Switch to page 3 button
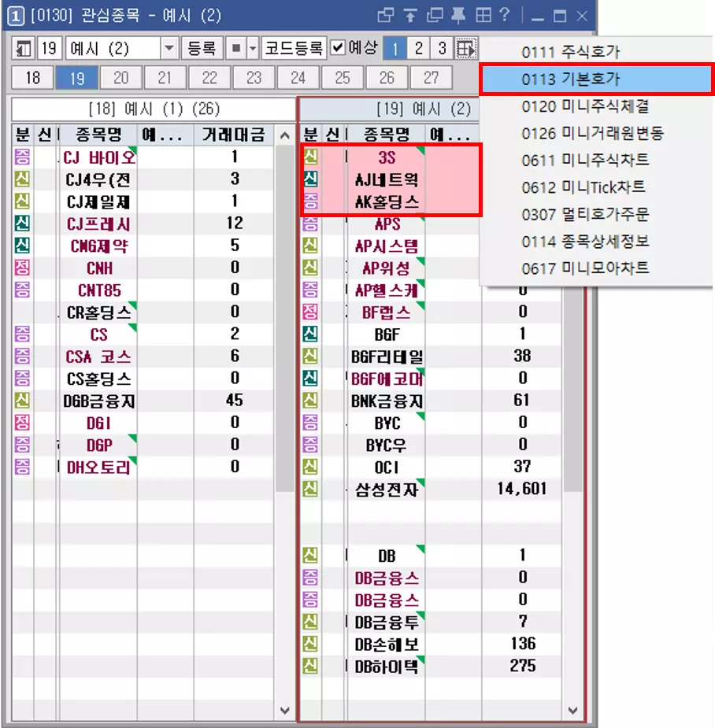 442,48
